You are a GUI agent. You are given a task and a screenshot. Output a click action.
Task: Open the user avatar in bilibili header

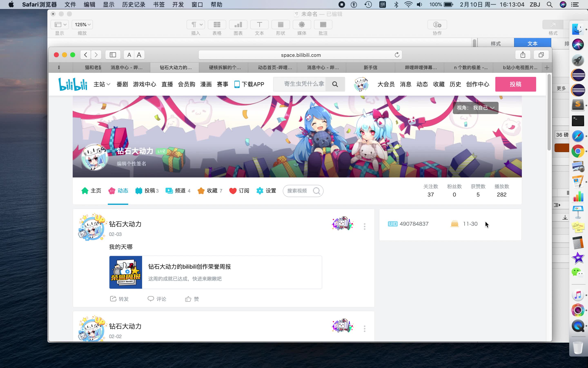click(x=361, y=84)
